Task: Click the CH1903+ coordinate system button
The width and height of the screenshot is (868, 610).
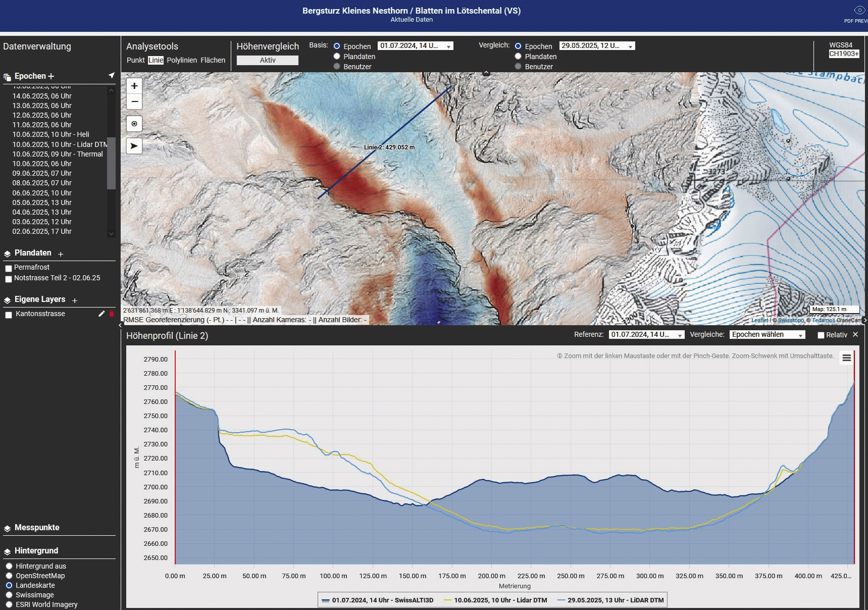Action: [845, 53]
